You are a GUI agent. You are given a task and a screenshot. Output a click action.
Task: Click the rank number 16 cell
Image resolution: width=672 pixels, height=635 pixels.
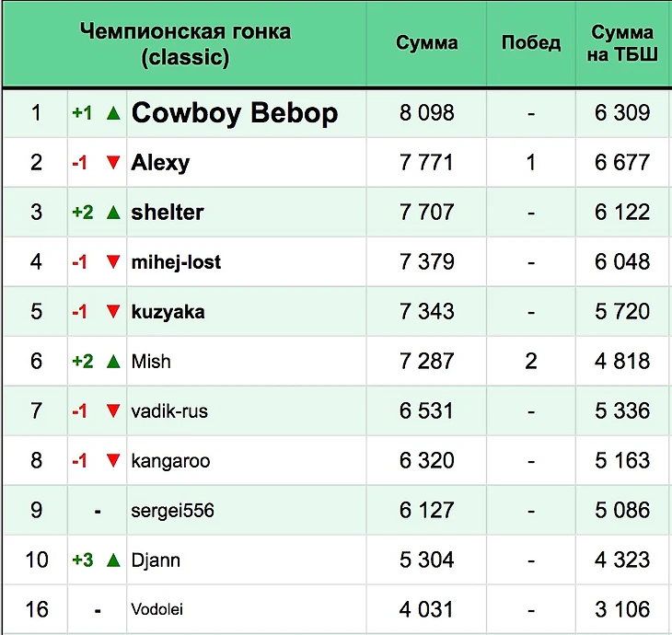37,609
